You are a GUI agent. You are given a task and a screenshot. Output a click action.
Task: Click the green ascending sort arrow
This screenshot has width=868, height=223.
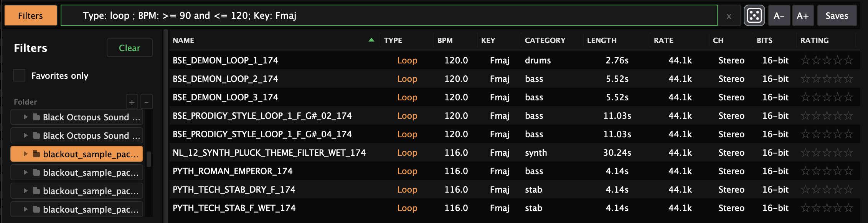(x=371, y=40)
